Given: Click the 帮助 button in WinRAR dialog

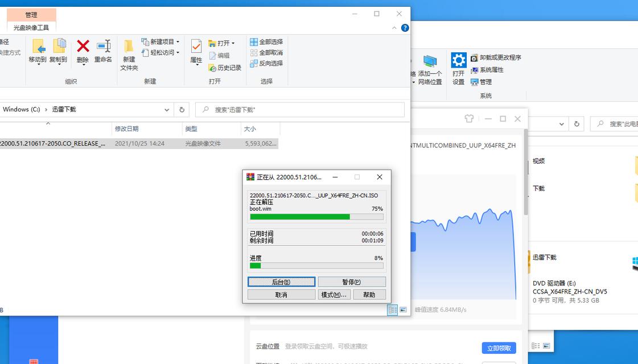Looking at the screenshot, I should [369, 295].
